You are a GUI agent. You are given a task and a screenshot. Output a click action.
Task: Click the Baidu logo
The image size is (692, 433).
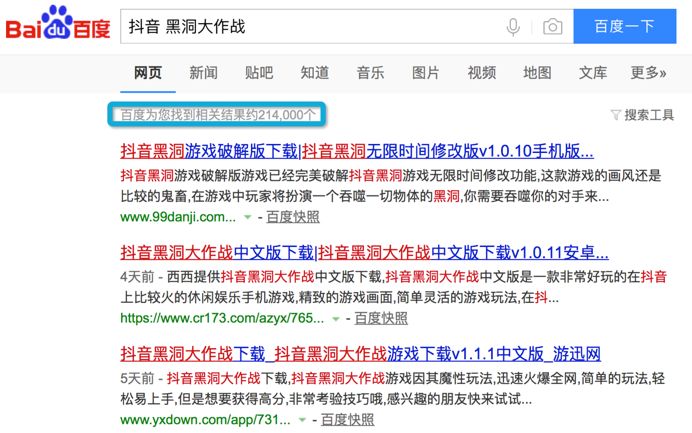[x=58, y=23]
